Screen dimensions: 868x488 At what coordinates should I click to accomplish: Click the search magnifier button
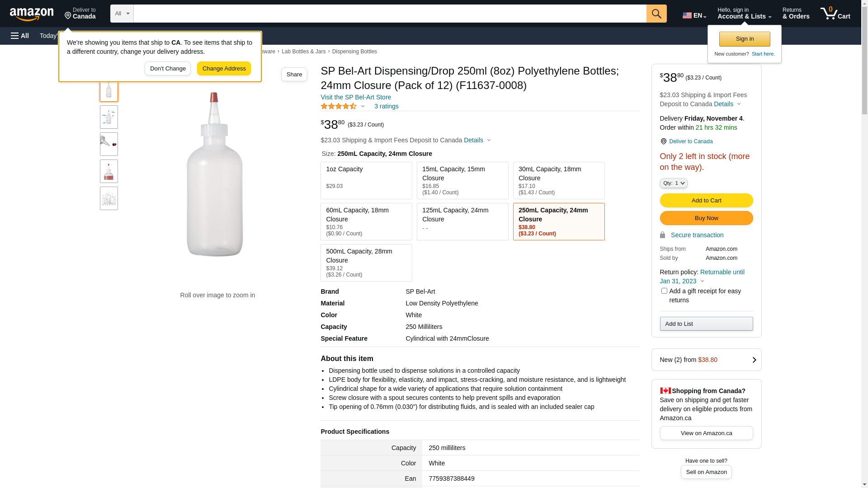tap(656, 14)
